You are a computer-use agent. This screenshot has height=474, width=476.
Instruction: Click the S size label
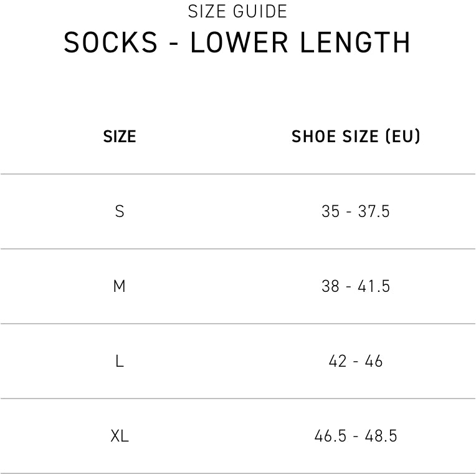(119, 211)
